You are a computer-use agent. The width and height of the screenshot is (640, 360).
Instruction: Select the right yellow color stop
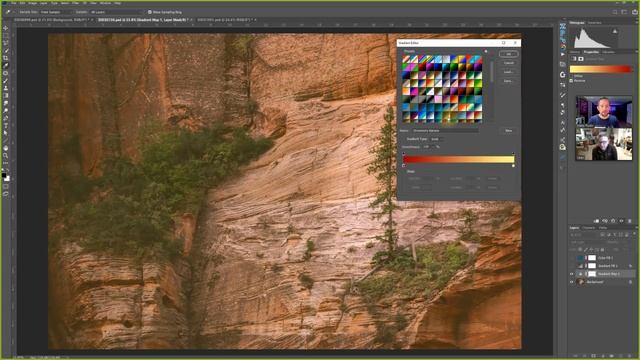[x=513, y=166]
